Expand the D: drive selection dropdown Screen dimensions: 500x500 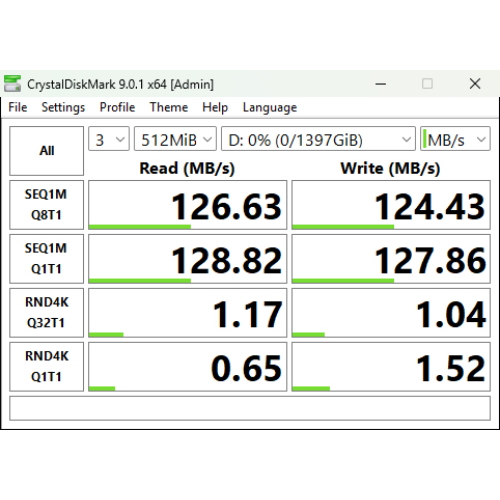[318, 139]
